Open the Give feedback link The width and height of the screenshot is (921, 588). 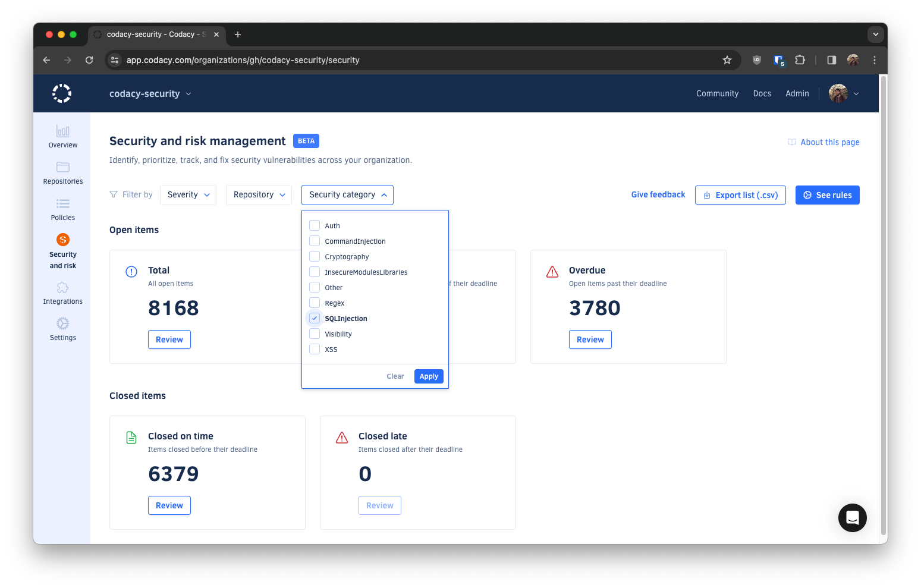pyautogui.click(x=658, y=194)
